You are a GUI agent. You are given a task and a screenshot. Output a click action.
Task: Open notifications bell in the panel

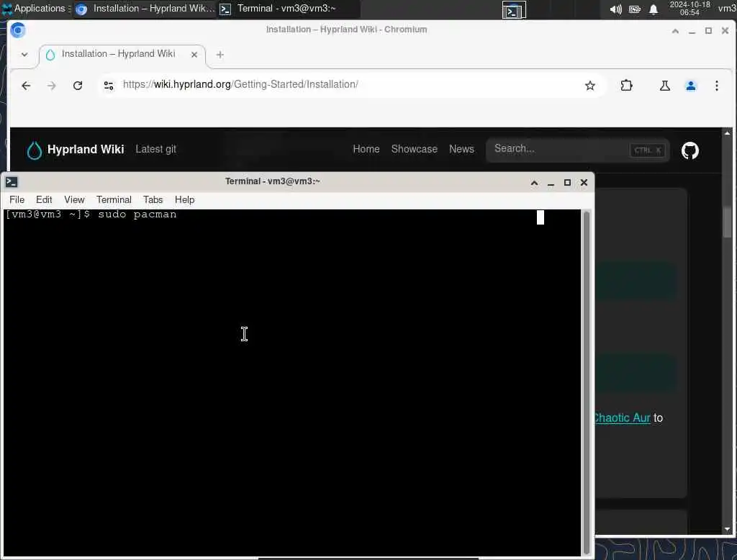tap(654, 9)
